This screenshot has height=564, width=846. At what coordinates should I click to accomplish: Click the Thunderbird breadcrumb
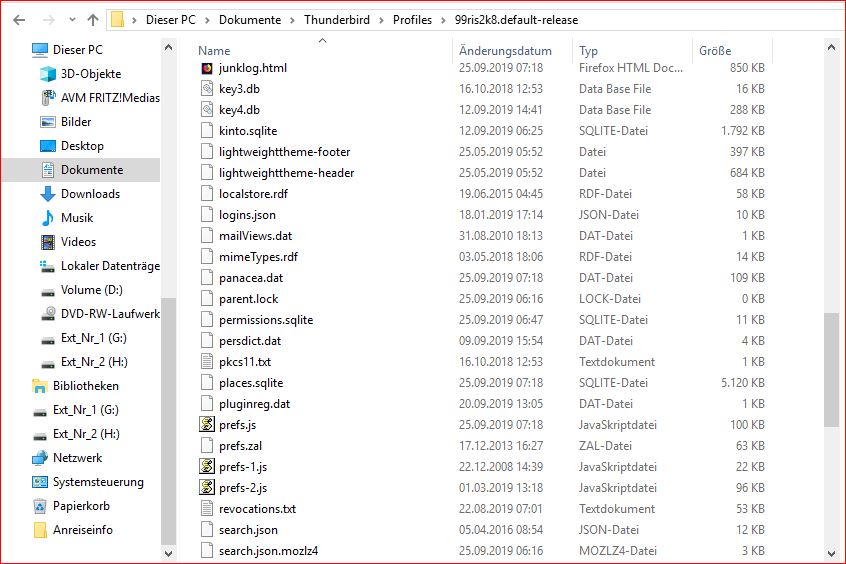[337, 20]
